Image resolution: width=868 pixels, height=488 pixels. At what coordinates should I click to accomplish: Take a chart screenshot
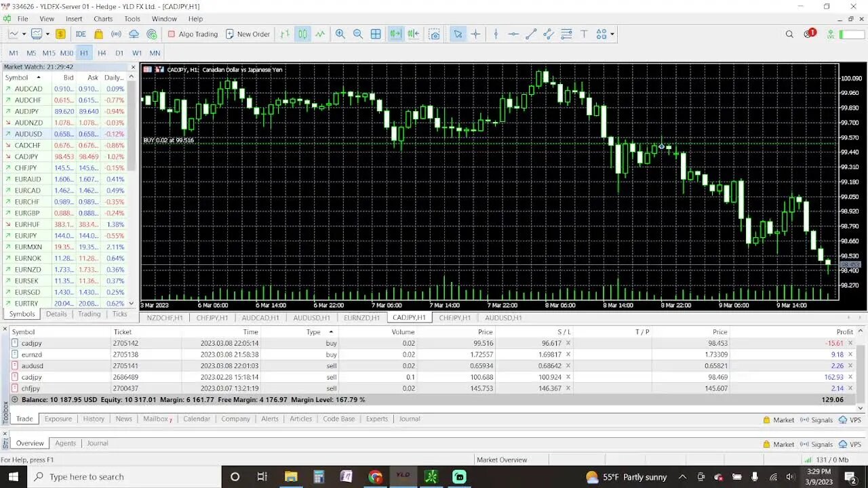pyautogui.click(x=435, y=34)
